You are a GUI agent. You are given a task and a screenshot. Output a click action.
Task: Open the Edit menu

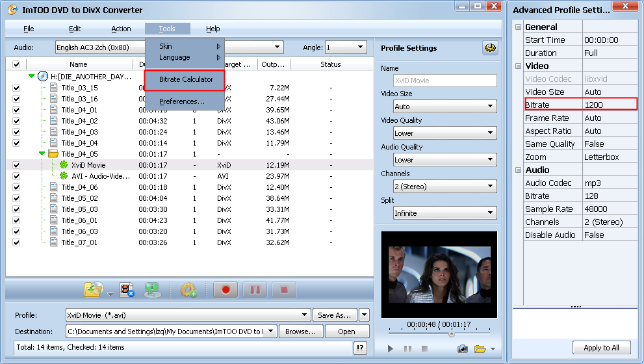(x=74, y=29)
